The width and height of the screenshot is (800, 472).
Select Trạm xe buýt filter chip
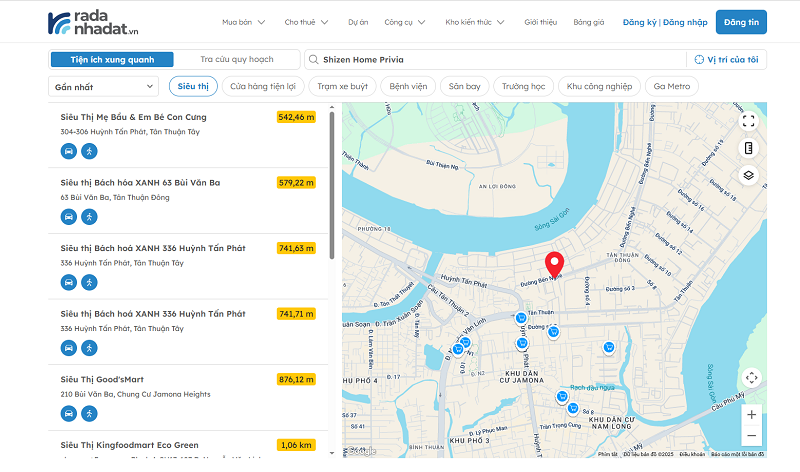click(x=342, y=86)
